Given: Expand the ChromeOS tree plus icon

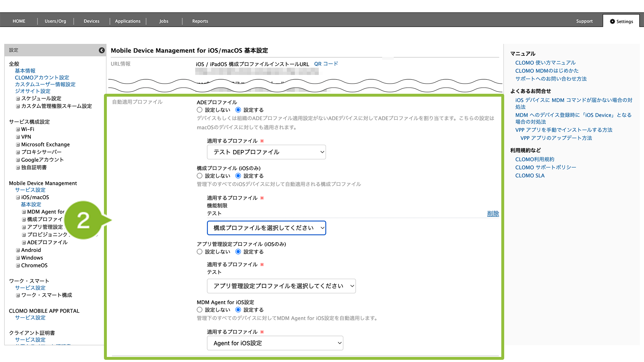Looking at the screenshot, I should pyautogui.click(x=18, y=265).
